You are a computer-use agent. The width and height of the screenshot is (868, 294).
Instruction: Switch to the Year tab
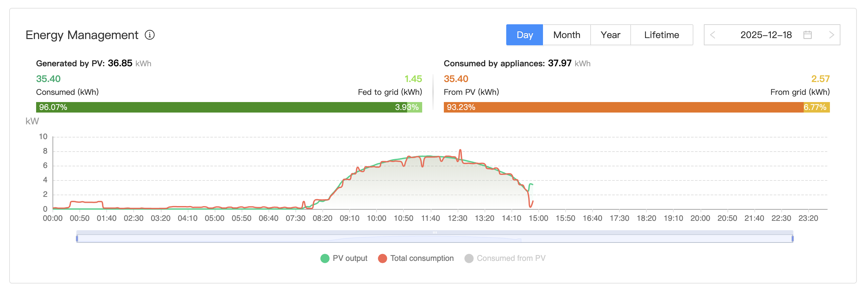click(610, 35)
